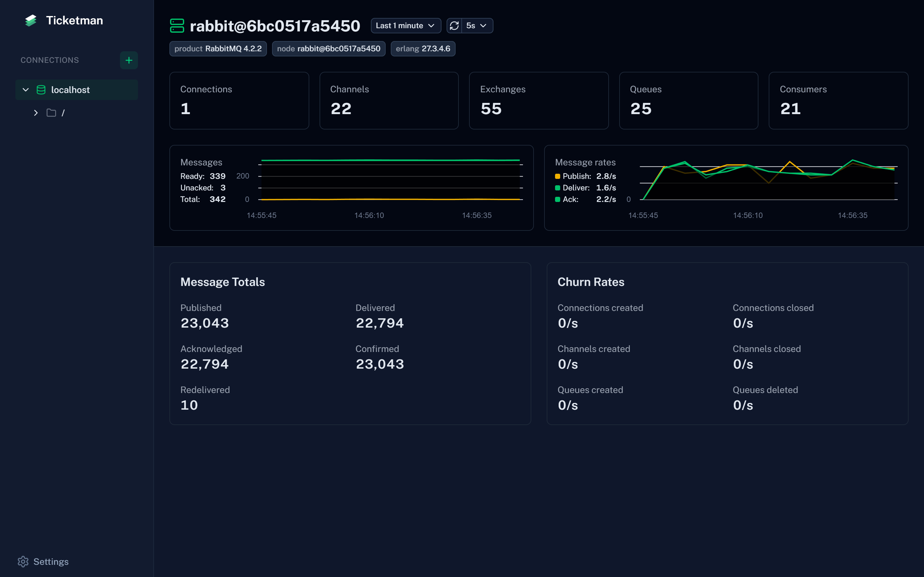
Task: Open the Queues stat card
Action: click(688, 100)
